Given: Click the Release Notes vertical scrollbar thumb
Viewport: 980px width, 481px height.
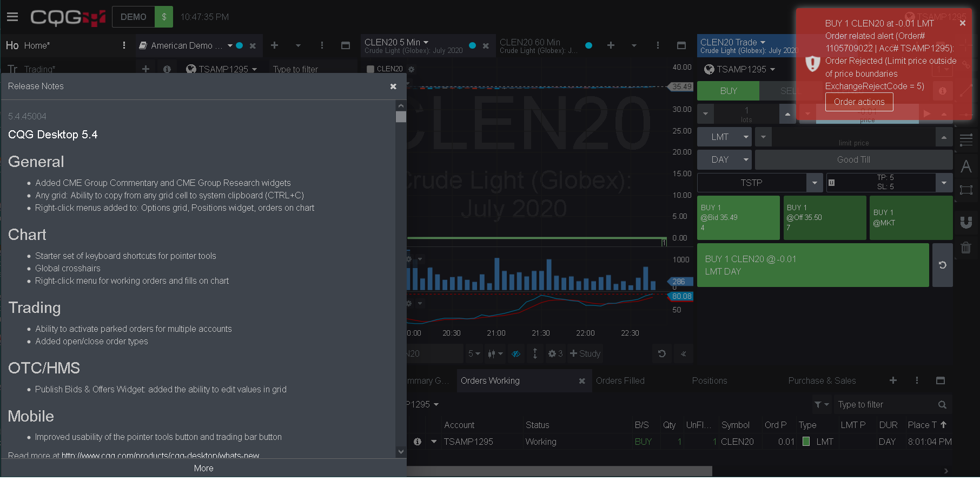Looking at the screenshot, I should click(401, 117).
